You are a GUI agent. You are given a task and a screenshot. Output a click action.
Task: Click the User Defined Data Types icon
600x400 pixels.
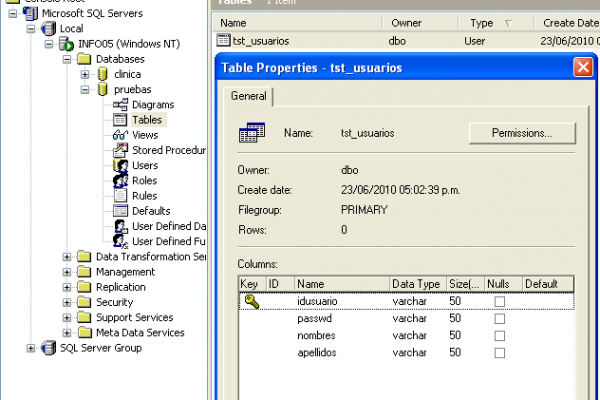120,226
